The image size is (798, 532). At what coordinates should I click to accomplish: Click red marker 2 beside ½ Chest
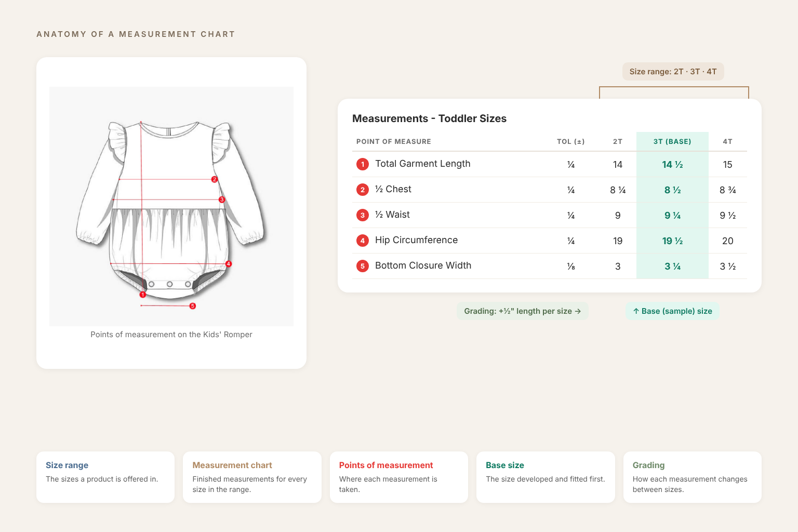(x=363, y=190)
